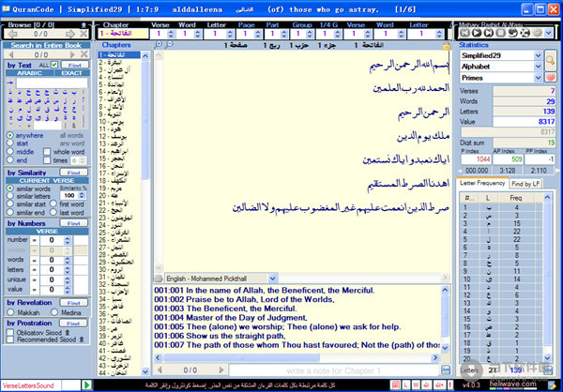Switch to Find by LF tab

click(525, 184)
